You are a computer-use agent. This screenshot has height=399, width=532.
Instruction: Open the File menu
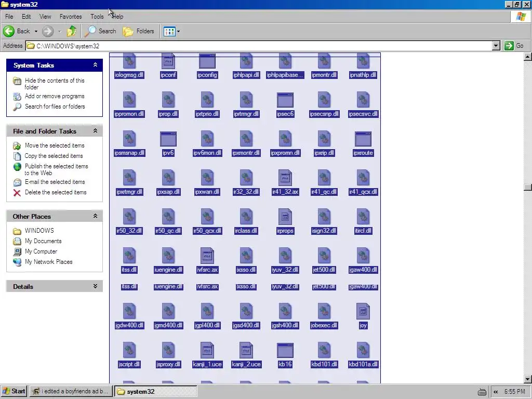coord(9,17)
